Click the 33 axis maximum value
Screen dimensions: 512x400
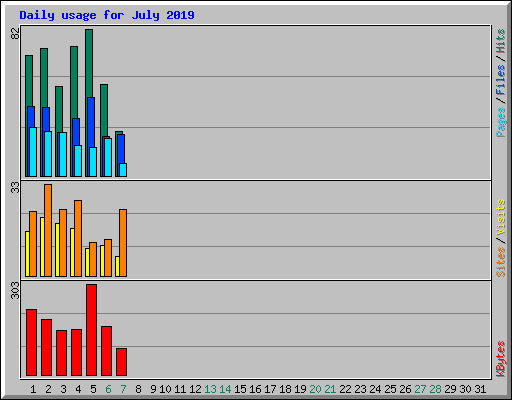tap(15, 188)
